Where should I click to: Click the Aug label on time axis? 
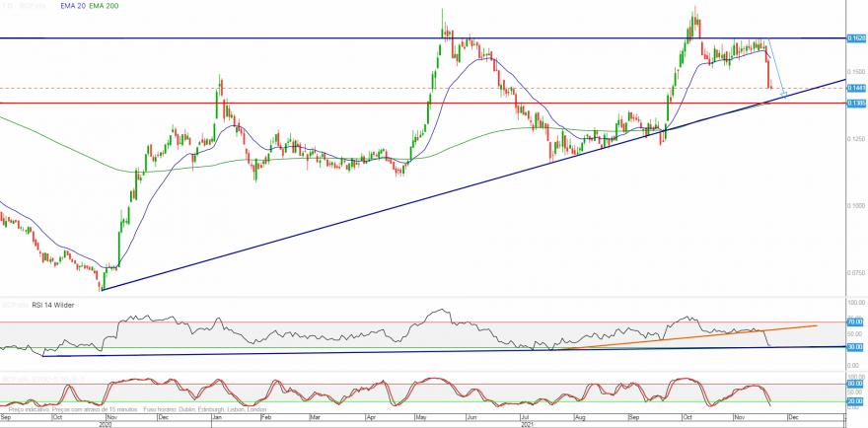point(580,417)
